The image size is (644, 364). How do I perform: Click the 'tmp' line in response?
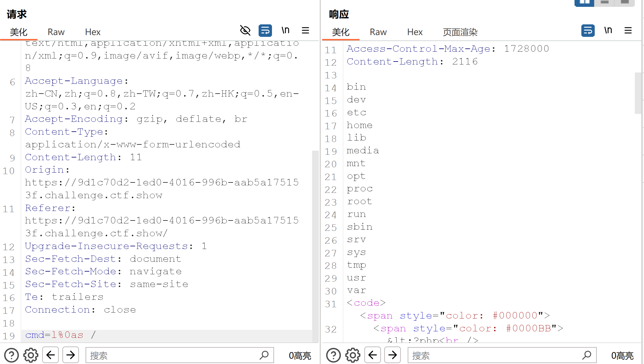356,265
